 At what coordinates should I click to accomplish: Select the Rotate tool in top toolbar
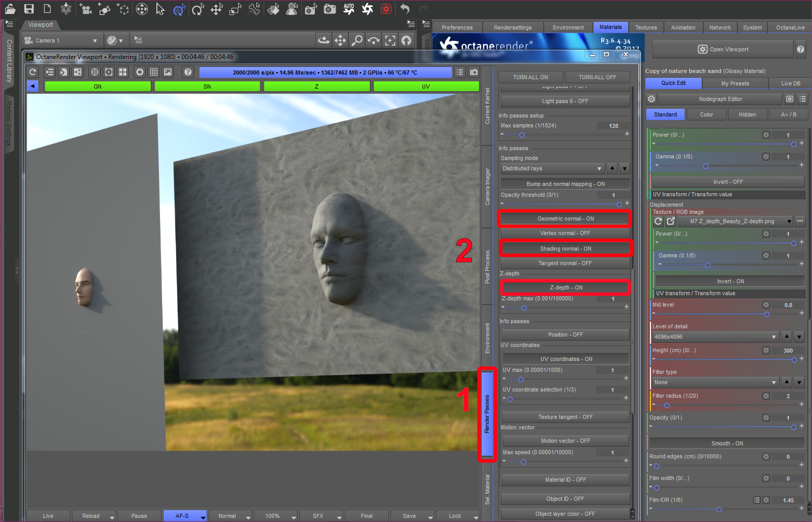[198, 9]
